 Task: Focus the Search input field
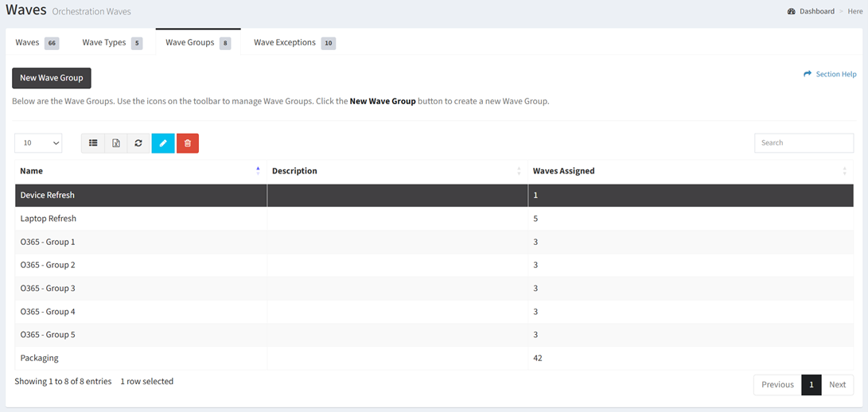(804, 143)
